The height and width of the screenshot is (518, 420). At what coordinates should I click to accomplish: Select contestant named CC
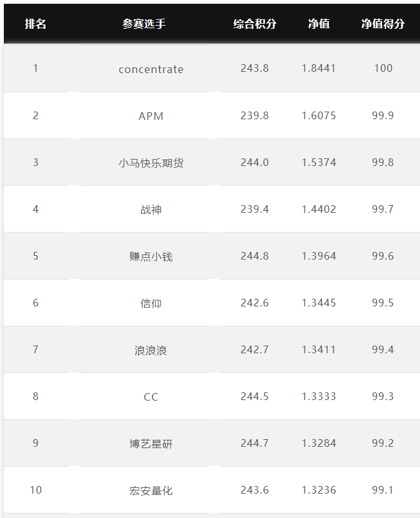tap(151, 397)
